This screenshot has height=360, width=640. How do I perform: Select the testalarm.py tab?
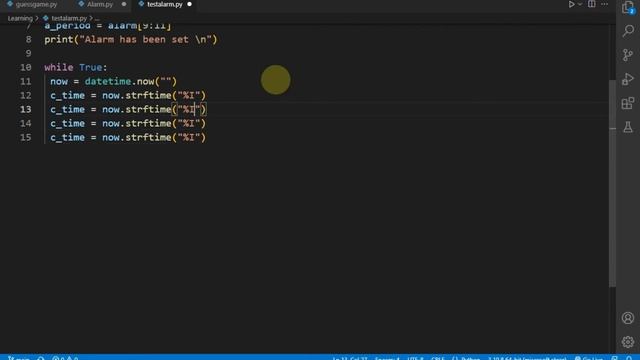(x=164, y=4)
